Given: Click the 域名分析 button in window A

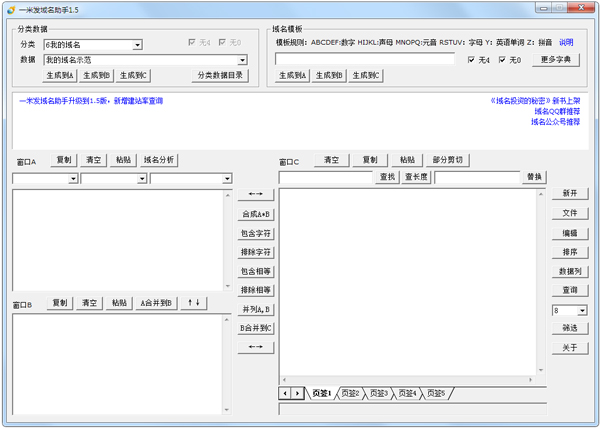Looking at the screenshot, I should (158, 160).
